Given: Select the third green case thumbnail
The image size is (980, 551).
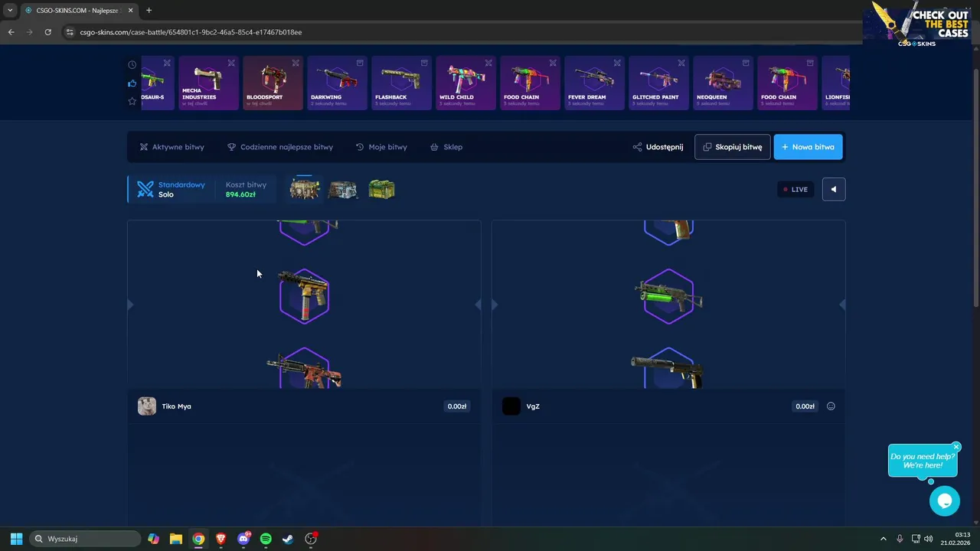Looking at the screenshot, I should coord(381,189).
